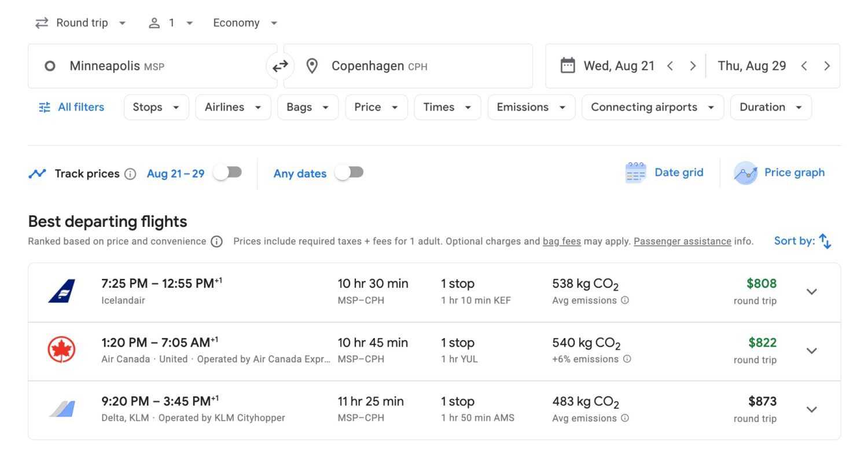Click the emissions info icon on Icelandair flight
868x459 pixels.
(624, 300)
